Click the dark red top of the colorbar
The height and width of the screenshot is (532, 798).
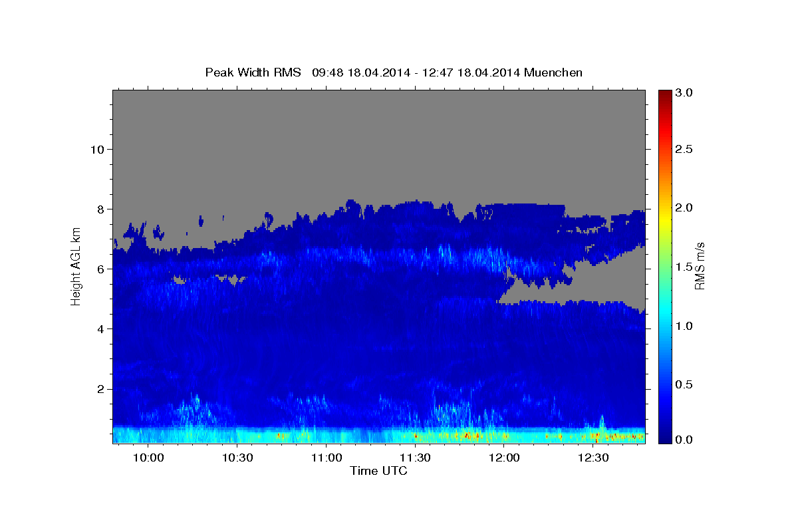[x=664, y=94]
